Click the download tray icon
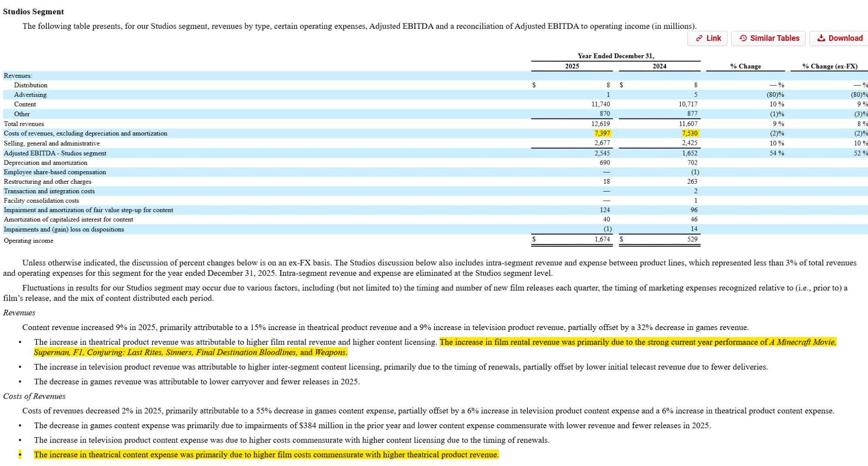 click(x=821, y=38)
